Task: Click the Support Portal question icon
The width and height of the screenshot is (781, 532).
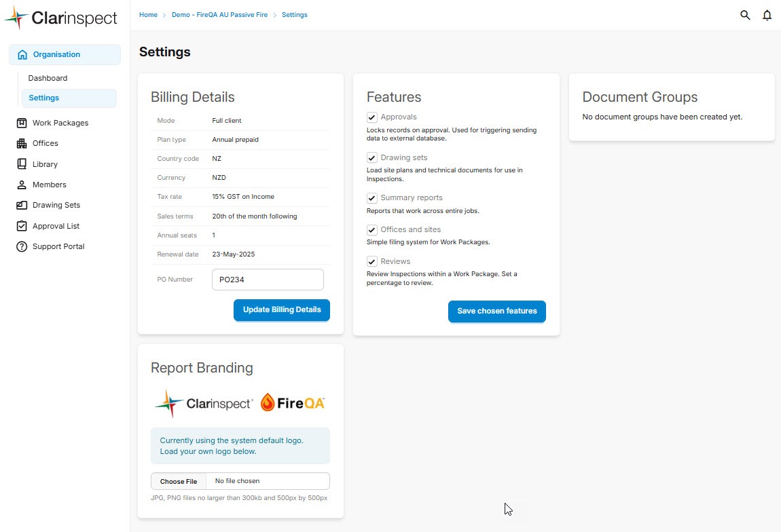Action: click(x=21, y=246)
